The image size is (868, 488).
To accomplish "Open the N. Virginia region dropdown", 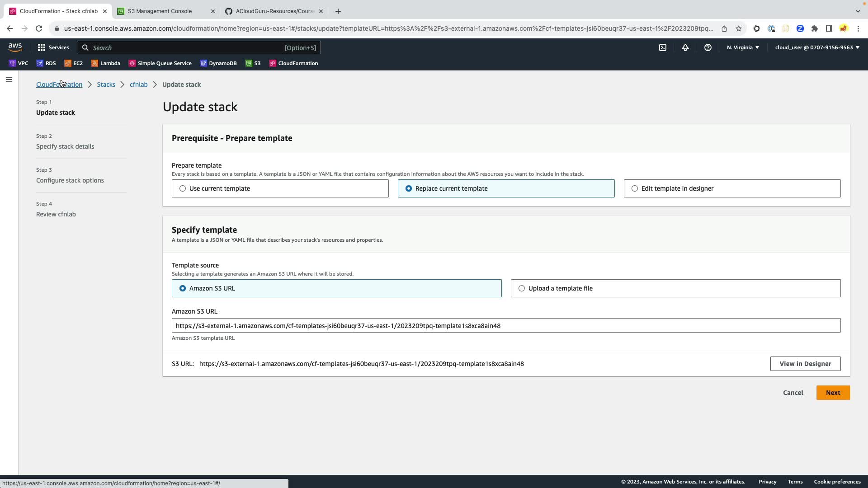I will pos(743,47).
